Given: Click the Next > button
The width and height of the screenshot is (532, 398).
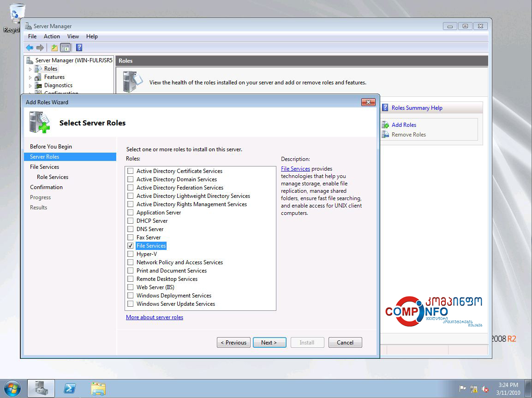Looking at the screenshot, I should (269, 342).
